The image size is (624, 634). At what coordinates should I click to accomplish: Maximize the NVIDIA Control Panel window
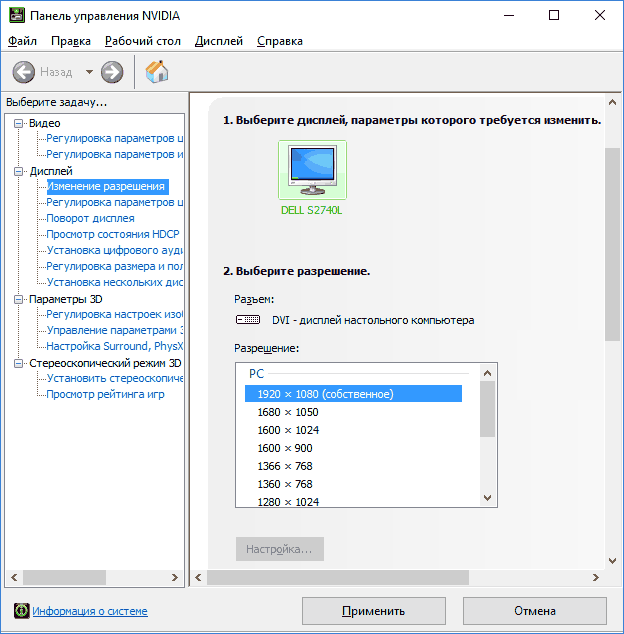click(x=554, y=15)
